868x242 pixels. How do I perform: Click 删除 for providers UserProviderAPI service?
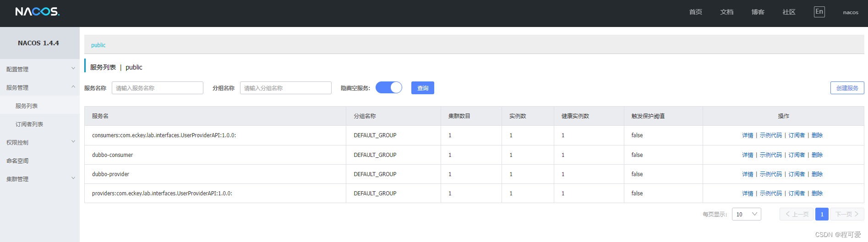817,194
